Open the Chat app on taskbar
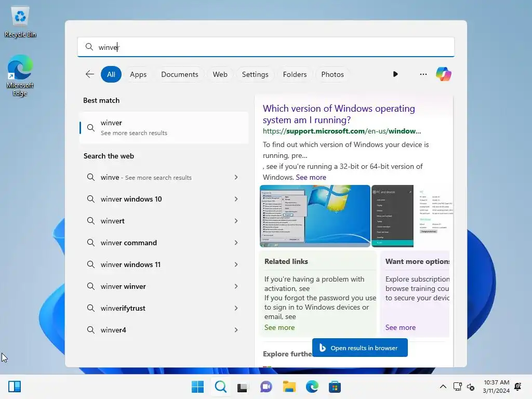 point(266,387)
